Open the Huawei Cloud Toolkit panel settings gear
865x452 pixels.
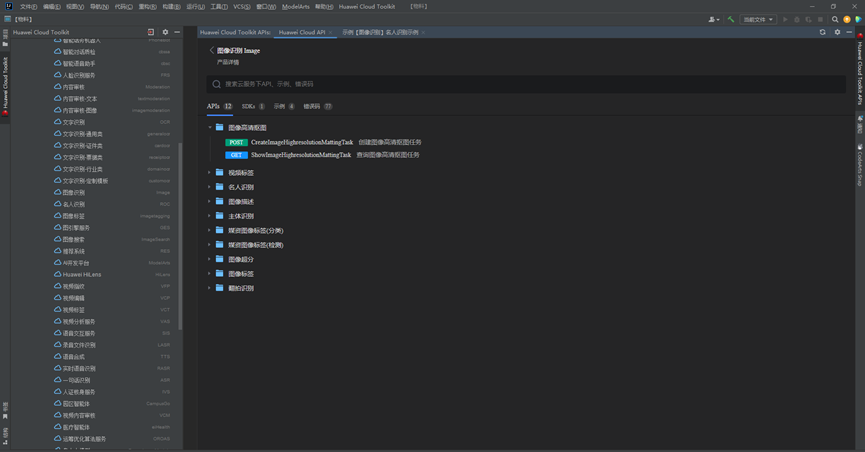pos(165,32)
